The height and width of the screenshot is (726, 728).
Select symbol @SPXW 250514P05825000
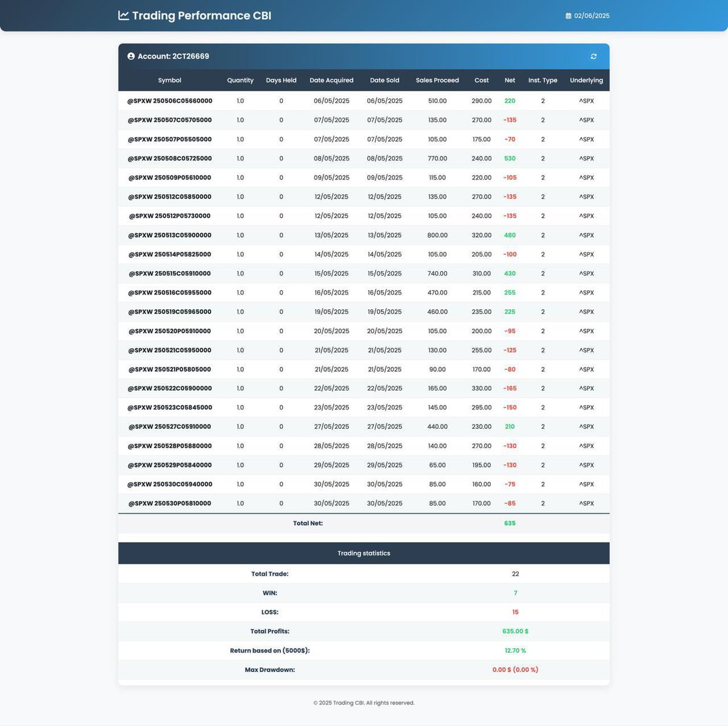click(x=170, y=254)
